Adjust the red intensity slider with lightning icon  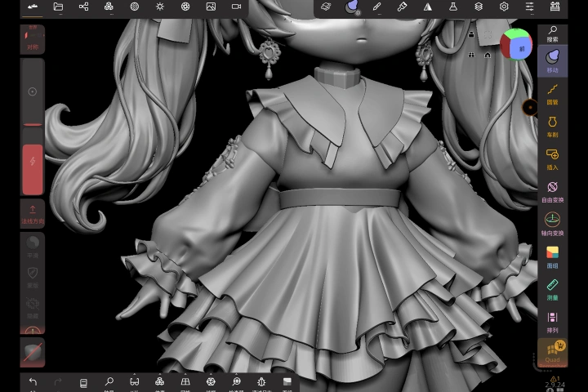click(33, 162)
